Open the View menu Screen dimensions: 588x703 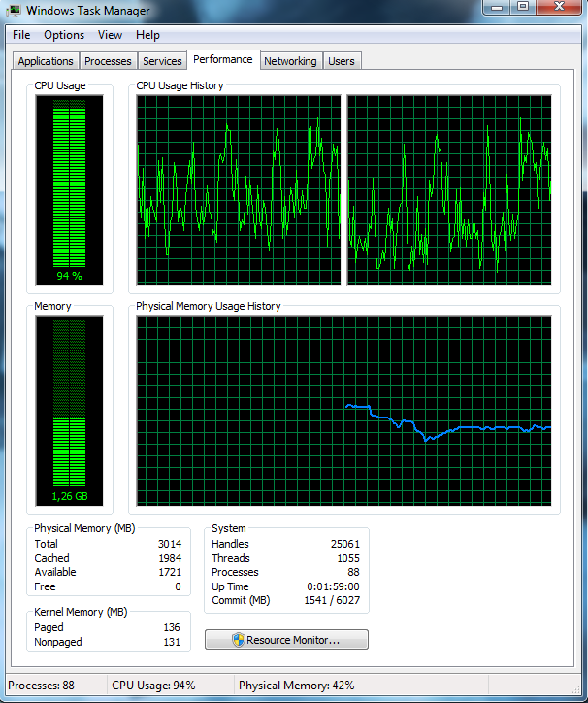click(110, 35)
